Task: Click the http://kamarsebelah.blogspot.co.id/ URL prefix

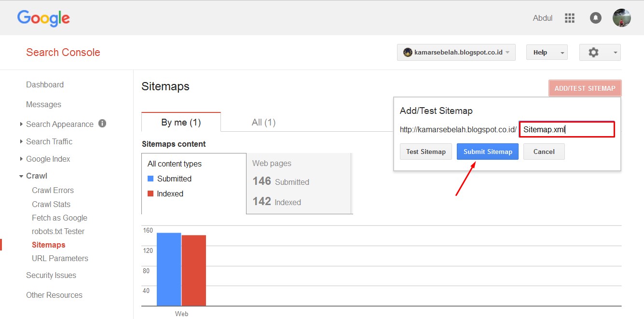Action: coord(458,129)
